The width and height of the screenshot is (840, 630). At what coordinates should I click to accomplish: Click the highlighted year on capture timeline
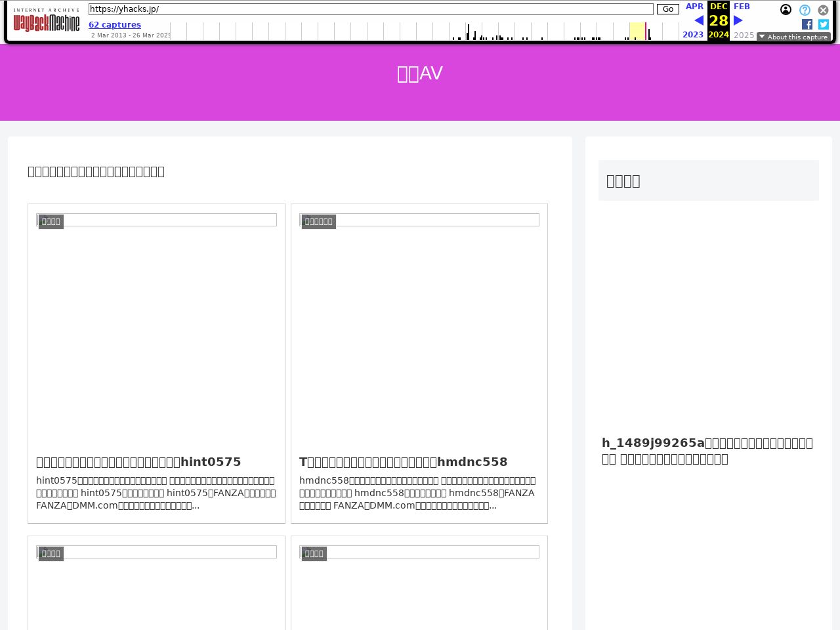click(x=637, y=31)
